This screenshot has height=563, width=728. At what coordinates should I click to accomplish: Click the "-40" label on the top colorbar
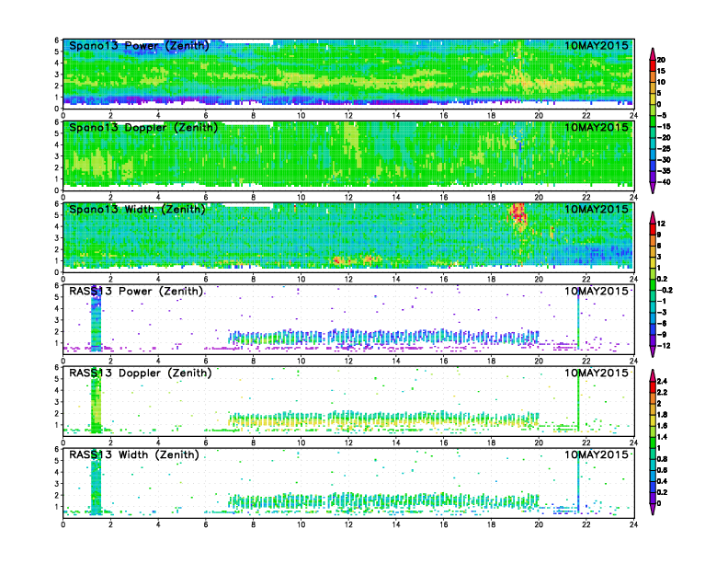click(664, 182)
